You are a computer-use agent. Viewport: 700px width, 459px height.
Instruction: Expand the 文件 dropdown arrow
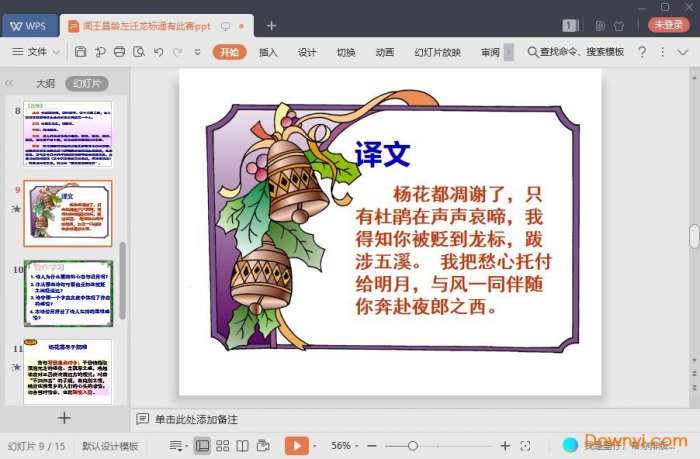56,52
